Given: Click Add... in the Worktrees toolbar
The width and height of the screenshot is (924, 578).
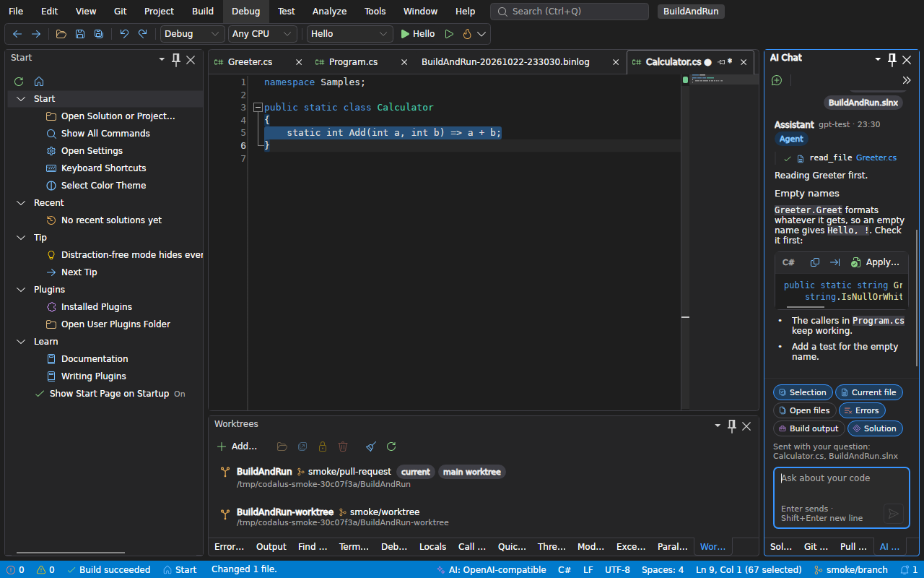Looking at the screenshot, I should coord(237,447).
